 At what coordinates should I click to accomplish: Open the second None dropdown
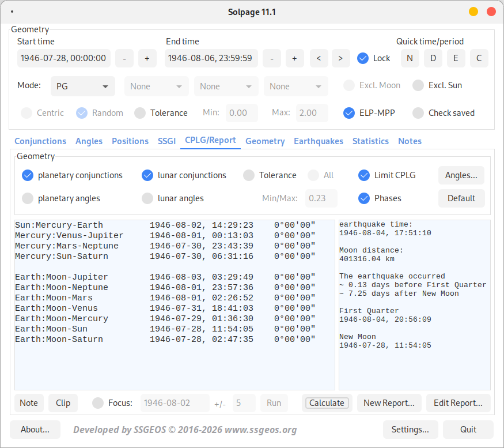(x=226, y=86)
